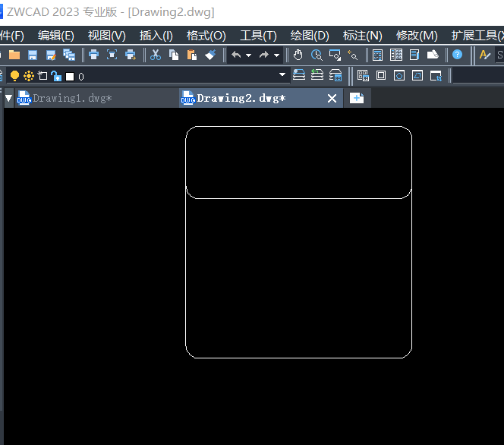Open the 工具(T) menu

[258, 36]
